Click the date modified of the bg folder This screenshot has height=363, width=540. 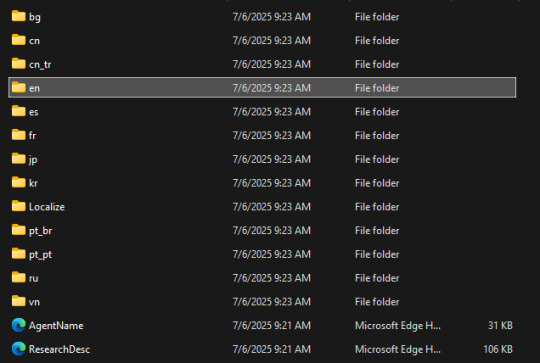point(272,17)
